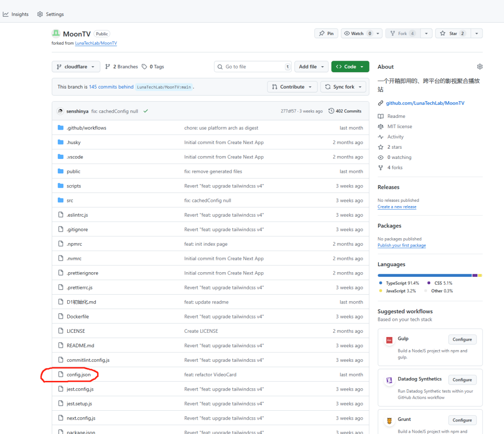Star the MoonTV repository
504x434 pixels.
tap(452, 34)
